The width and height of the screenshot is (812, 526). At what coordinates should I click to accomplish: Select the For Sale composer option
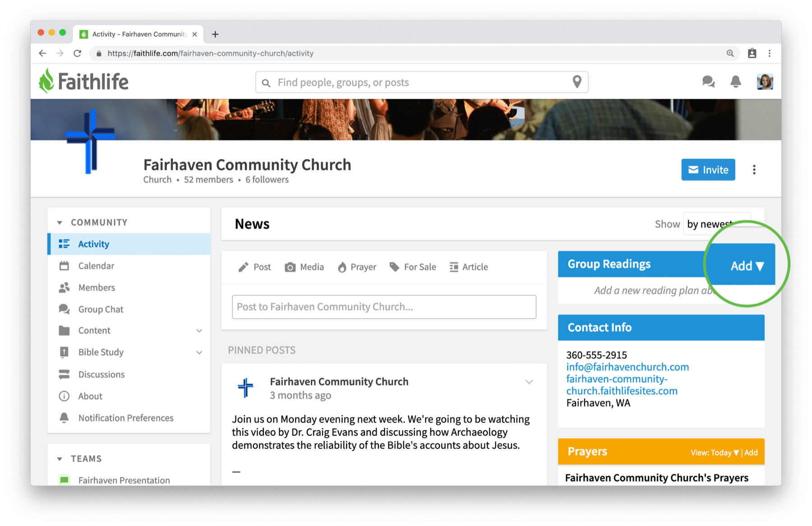(413, 267)
